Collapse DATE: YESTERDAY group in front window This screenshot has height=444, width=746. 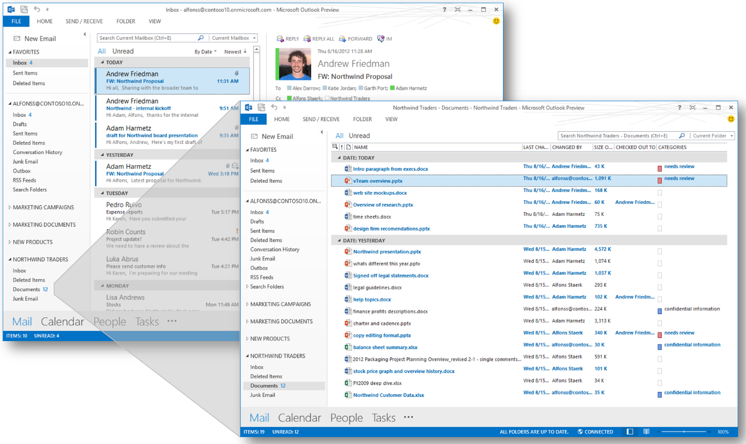click(339, 240)
